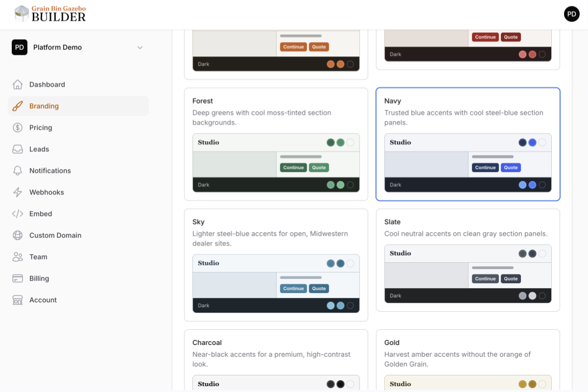Viewport: 588px width, 392px height.
Task: Click the Pricing dollar icon
Action: 18,127
